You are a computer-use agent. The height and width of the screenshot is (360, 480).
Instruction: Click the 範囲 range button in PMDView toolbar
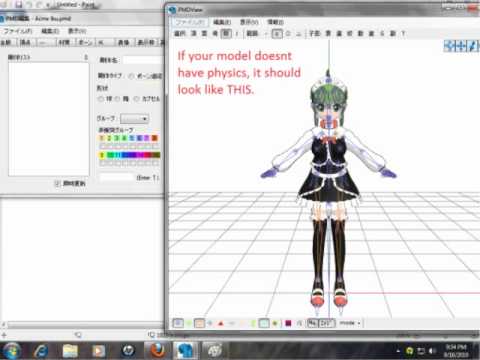click(252, 33)
